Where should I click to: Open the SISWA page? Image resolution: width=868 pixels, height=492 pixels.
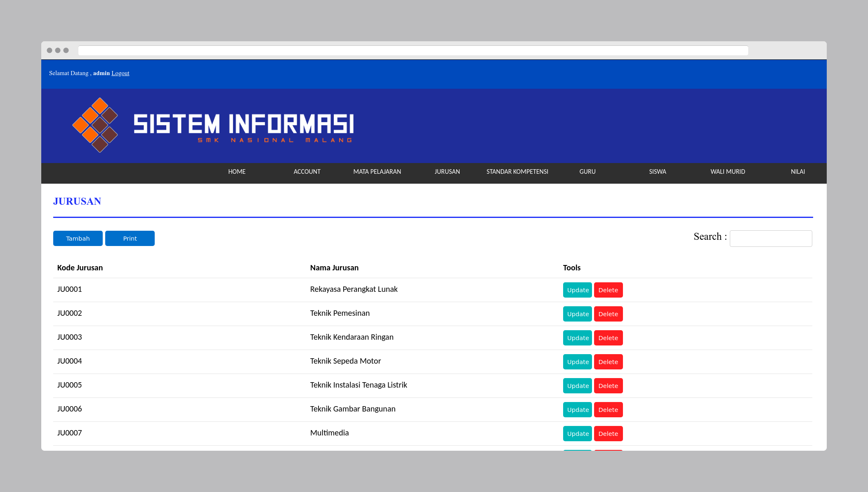pyautogui.click(x=657, y=172)
